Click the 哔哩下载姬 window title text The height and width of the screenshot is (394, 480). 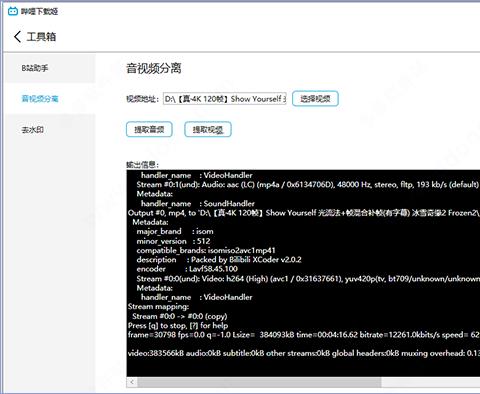tap(39, 12)
